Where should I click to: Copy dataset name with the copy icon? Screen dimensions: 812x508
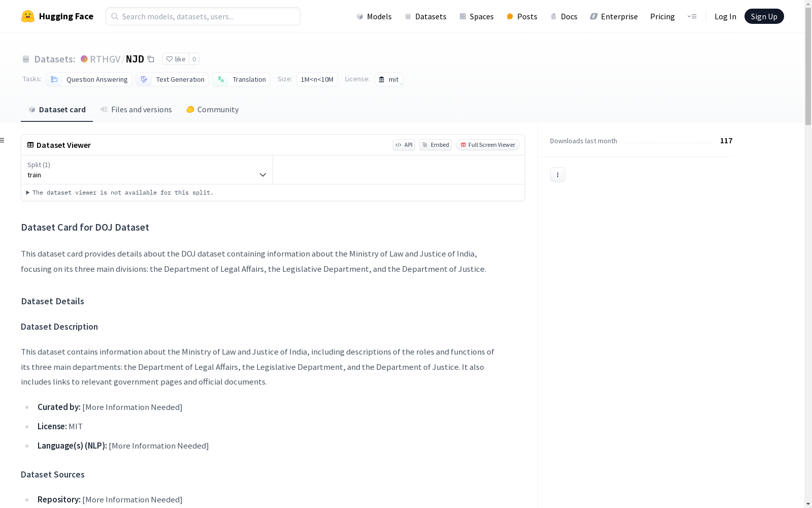[151, 59]
